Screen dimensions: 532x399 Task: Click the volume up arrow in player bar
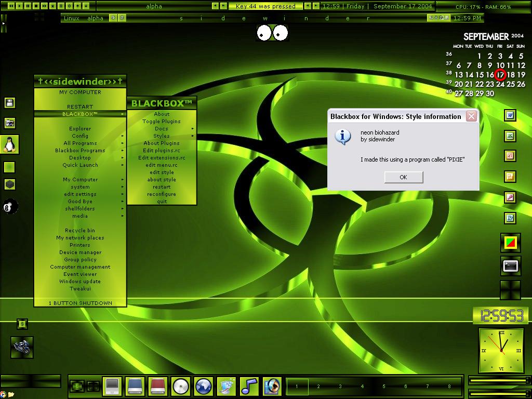coord(78,6)
